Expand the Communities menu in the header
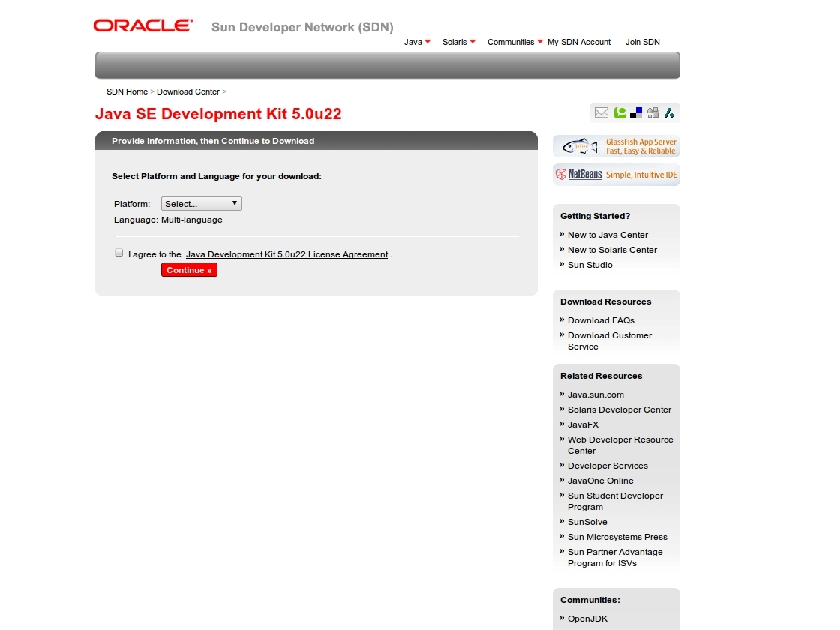Screen dimensions: 840x630 click(511, 42)
